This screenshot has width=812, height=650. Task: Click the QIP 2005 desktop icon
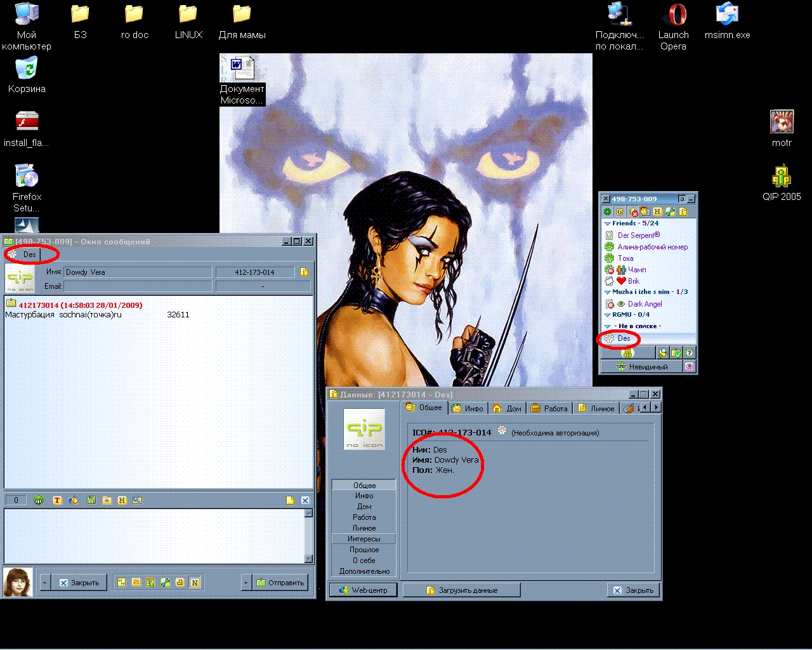[x=782, y=183]
